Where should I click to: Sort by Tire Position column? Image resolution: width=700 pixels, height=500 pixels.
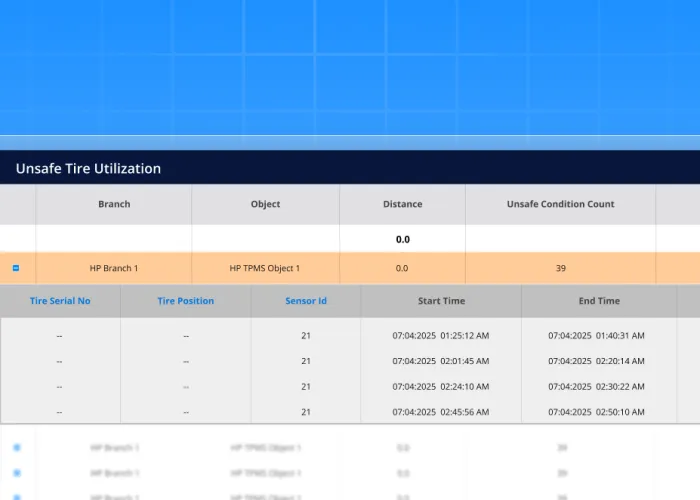click(186, 301)
